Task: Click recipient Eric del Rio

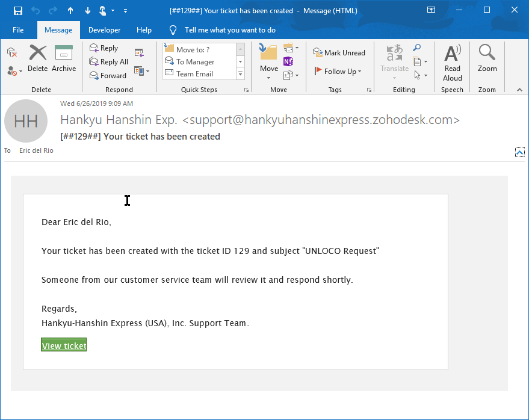Action: tap(36, 150)
